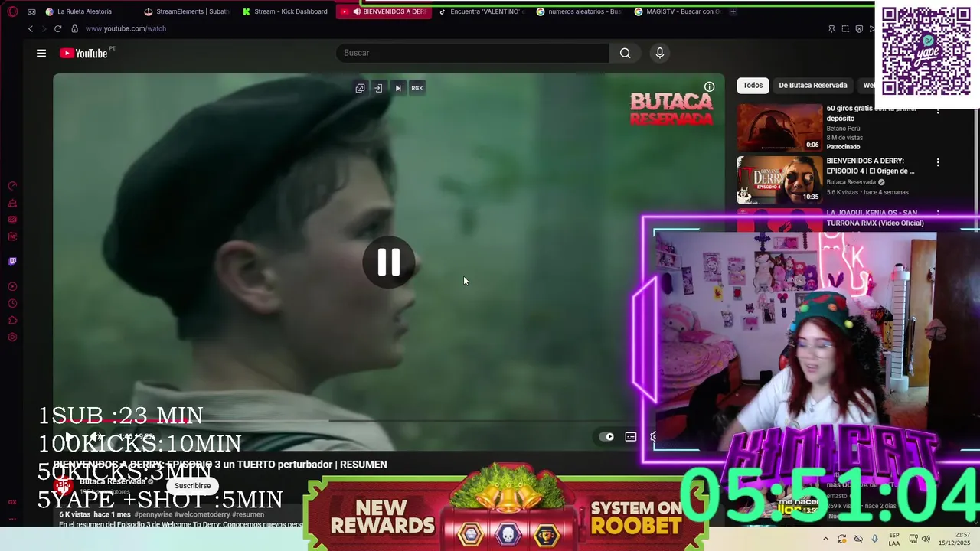Open Betano Perú sponsored video thumbnail

click(x=779, y=127)
